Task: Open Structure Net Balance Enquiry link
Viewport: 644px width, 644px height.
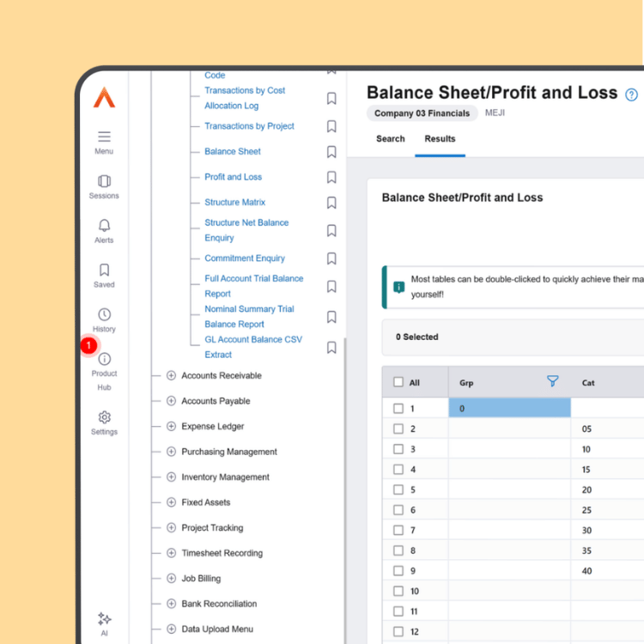Action: pyautogui.click(x=246, y=230)
